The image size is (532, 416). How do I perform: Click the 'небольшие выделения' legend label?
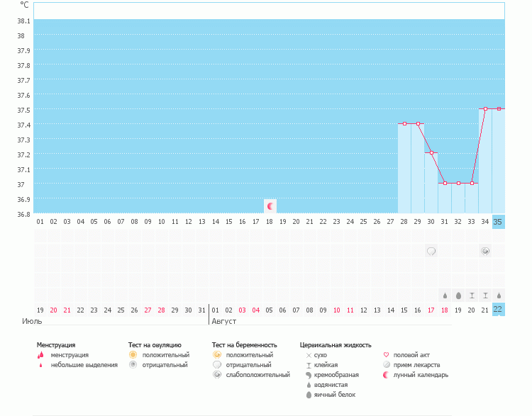[84, 365]
